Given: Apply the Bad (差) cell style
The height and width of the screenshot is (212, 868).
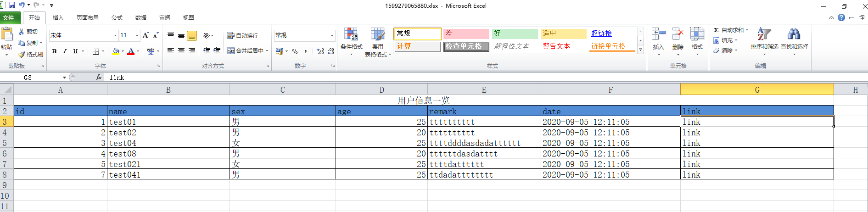Looking at the screenshot, I should click(466, 33).
